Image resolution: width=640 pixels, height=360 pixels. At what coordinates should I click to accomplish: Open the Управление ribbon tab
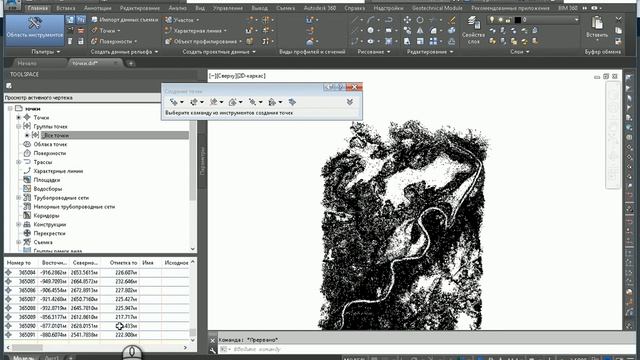228,8
